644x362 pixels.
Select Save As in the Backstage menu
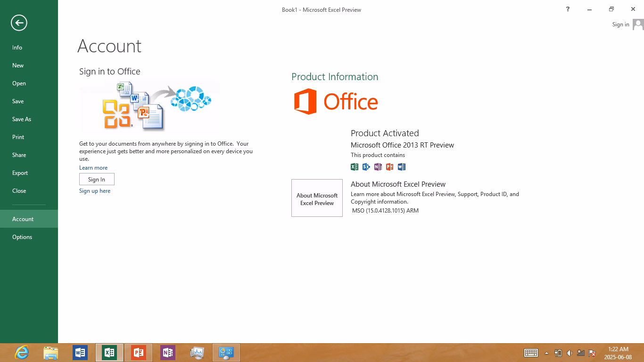(22, 119)
